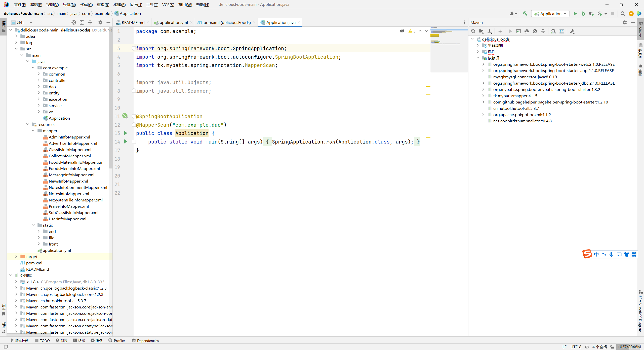Run Application with coverage
The width and height of the screenshot is (644, 350).
pos(591,14)
